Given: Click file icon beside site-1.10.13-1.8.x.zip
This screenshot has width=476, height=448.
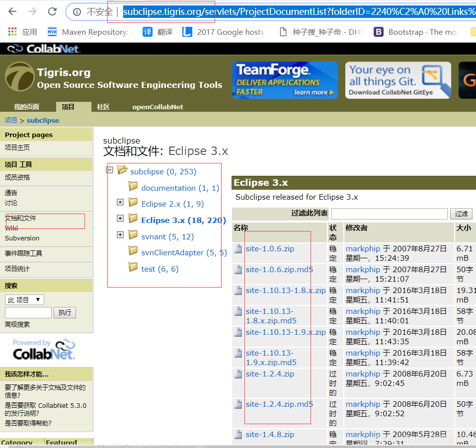Looking at the screenshot, I should tap(238, 291).
